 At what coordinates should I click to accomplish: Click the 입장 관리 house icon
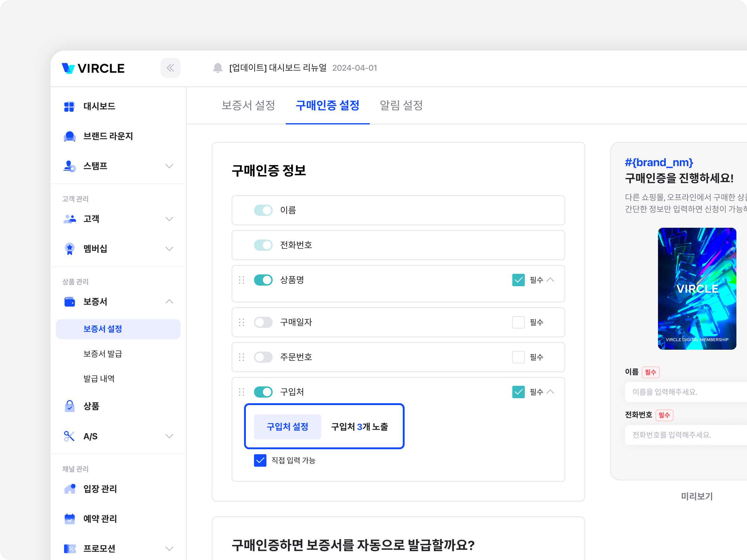coord(70,489)
